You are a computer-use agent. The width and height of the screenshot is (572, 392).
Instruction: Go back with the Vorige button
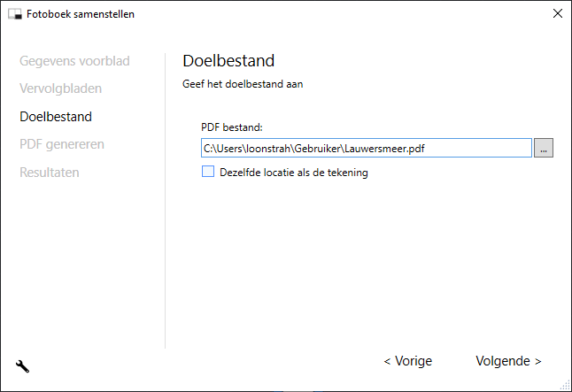[x=407, y=361]
